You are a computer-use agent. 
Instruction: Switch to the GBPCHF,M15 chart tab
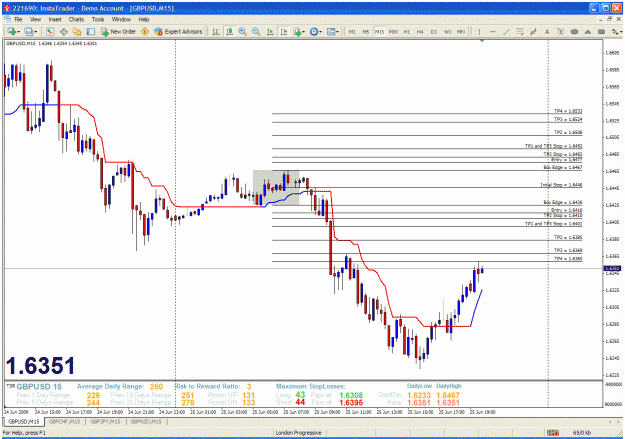[x=64, y=421]
